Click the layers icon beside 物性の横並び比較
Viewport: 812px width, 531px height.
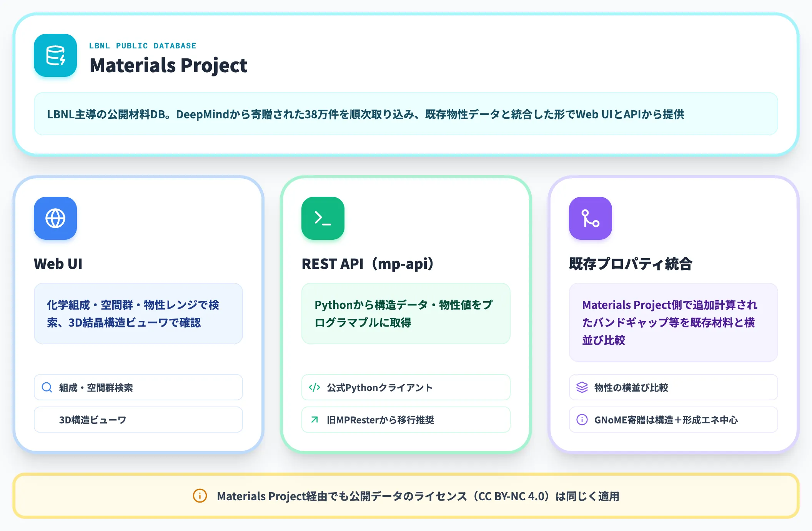click(582, 387)
